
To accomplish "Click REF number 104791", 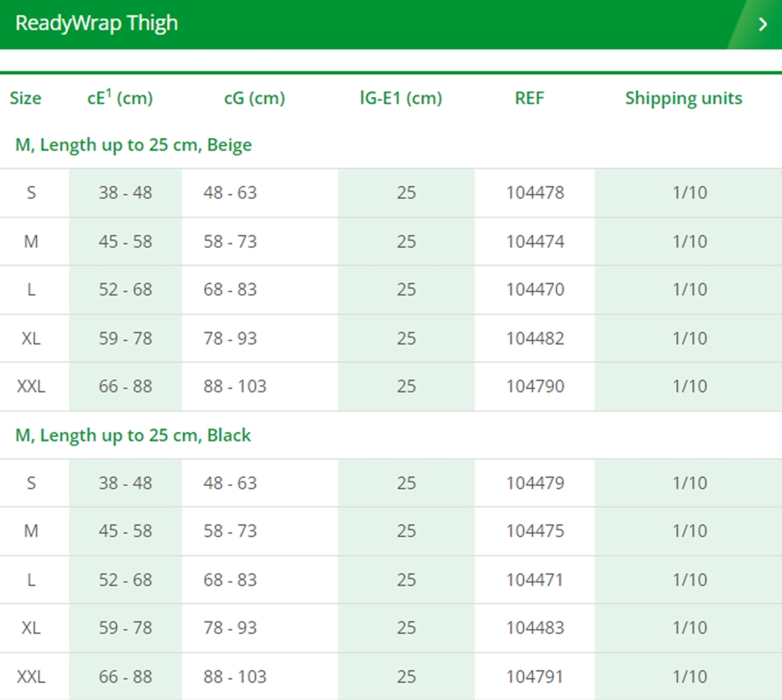I will (535, 676).
